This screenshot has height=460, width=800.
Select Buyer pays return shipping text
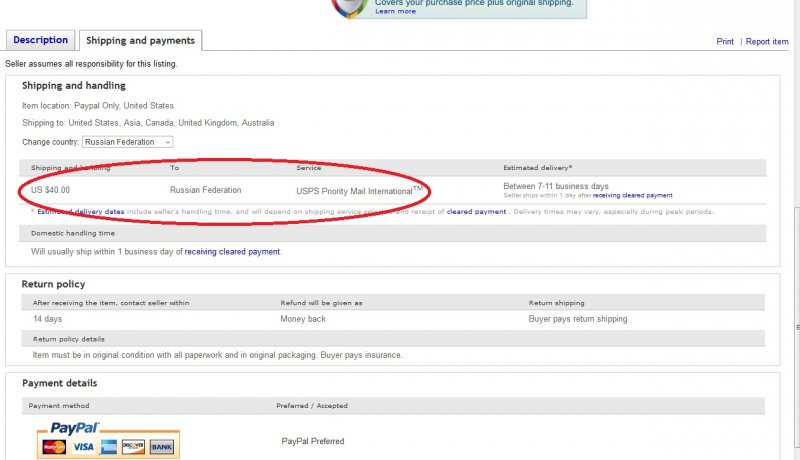point(578,319)
